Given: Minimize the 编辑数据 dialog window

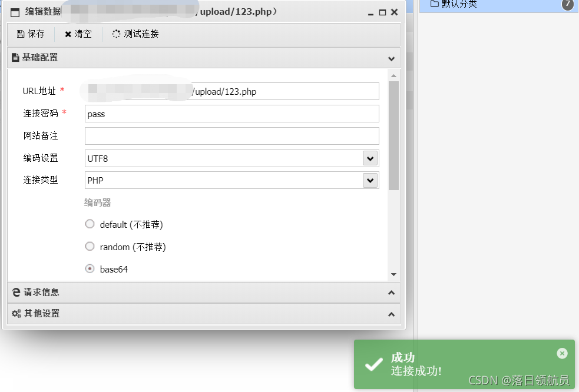Looking at the screenshot, I should click(x=370, y=13).
